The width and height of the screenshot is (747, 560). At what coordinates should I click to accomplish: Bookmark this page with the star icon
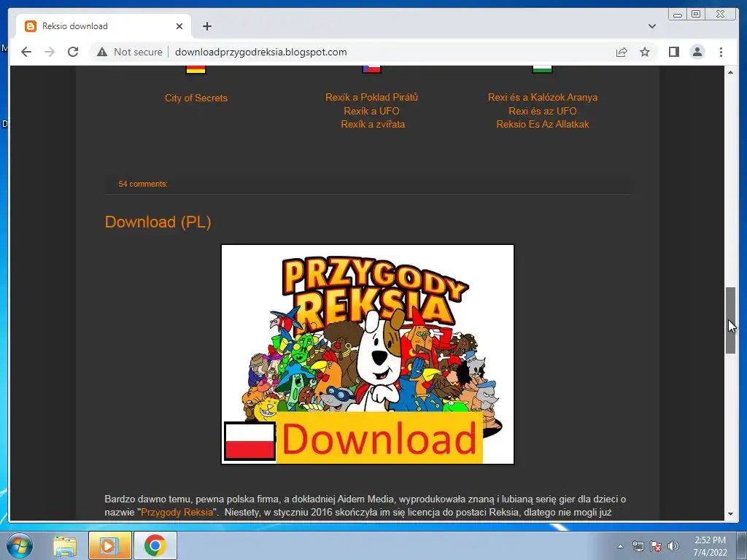[x=645, y=52]
